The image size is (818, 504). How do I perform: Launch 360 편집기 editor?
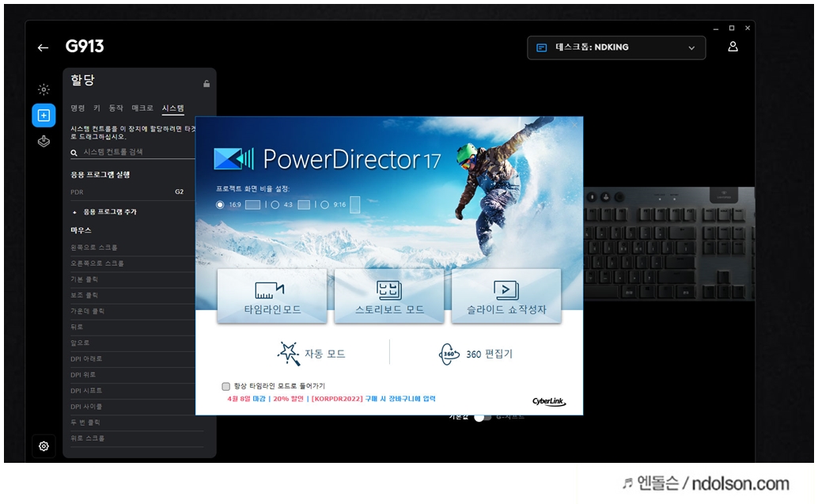[475, 354]
